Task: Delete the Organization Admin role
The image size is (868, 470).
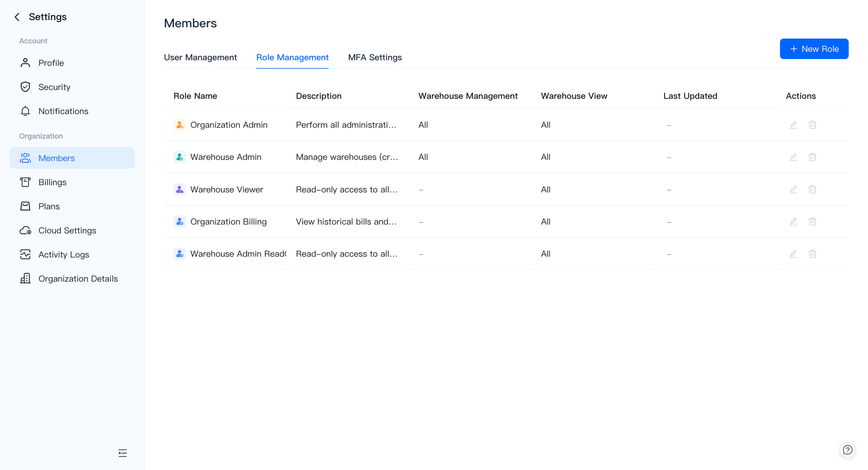Action: [813, 125]
